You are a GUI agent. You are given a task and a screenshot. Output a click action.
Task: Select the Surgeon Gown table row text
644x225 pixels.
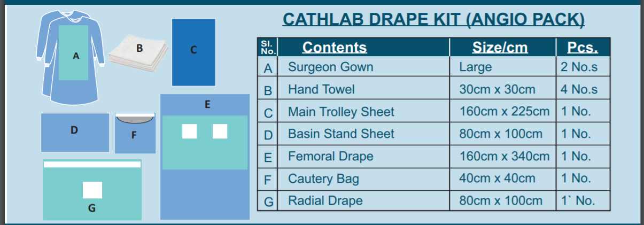pos(330,67)
